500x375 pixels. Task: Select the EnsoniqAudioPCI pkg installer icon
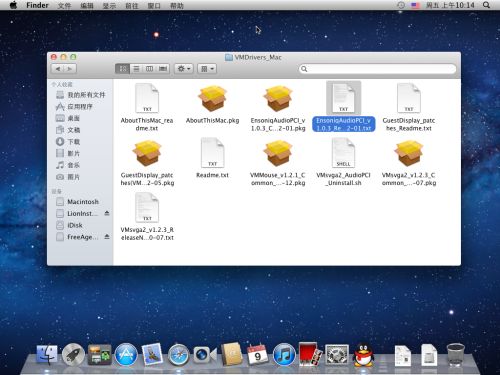(x=278, y=99)
